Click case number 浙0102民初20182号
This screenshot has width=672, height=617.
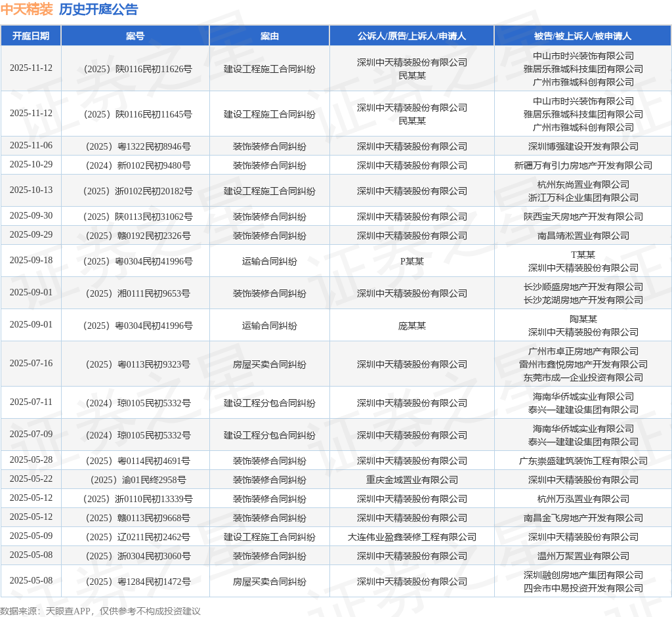pyautogui.click(x=138, y=191)
